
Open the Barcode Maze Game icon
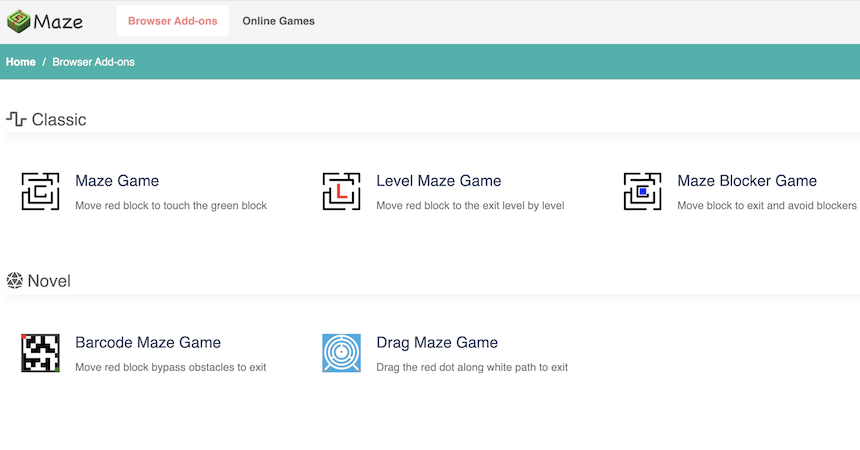(41, 353)
